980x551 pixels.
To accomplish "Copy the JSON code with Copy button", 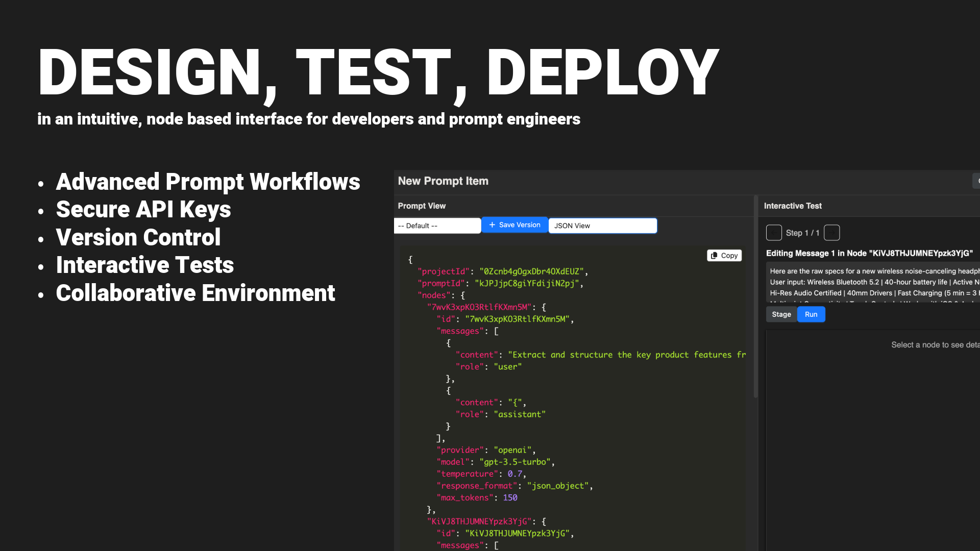I will tap(724, 256).
